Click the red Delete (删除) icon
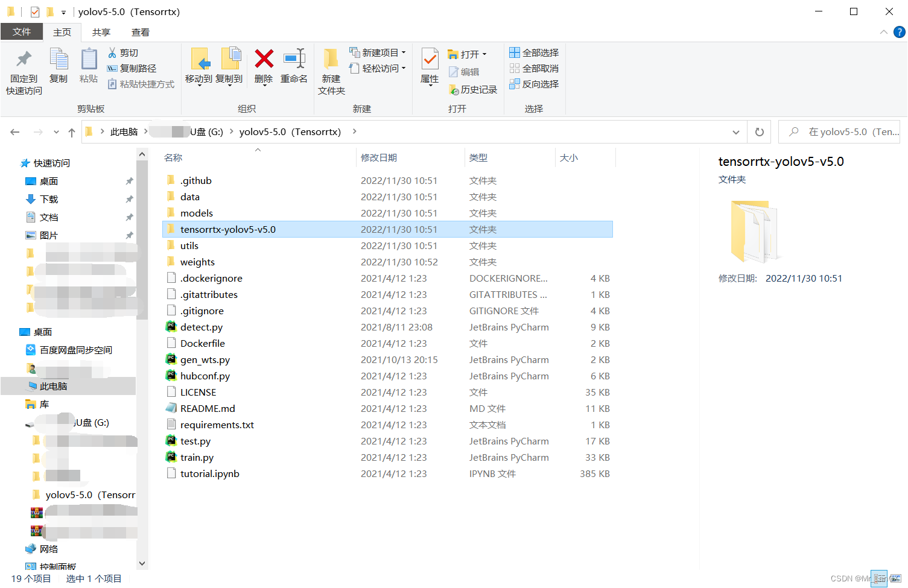The width and height of the screenshot is (908, 588). (x=264, y=59)
